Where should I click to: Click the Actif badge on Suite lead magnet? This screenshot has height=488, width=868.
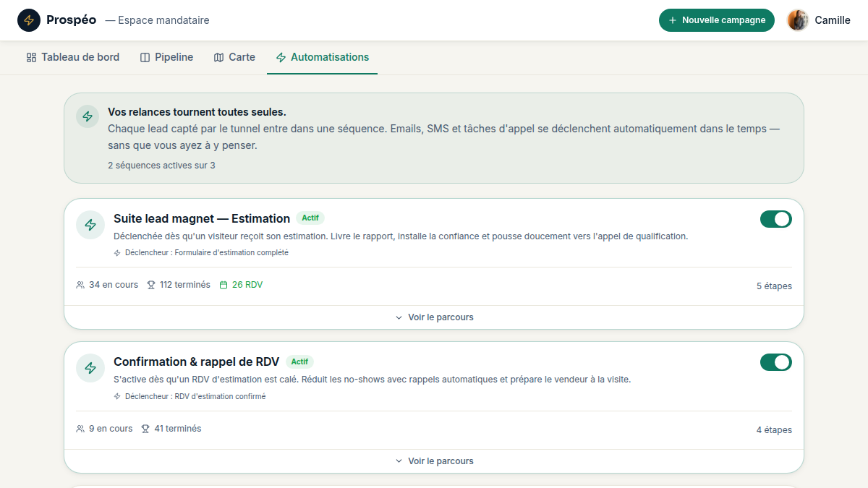(310, 218)
